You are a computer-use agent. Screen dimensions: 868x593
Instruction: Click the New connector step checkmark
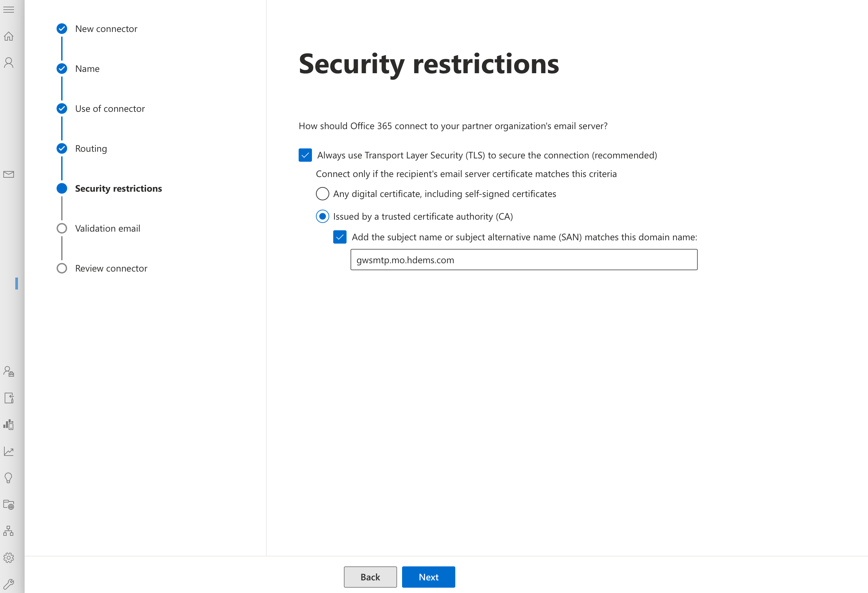click(x=62, y=29)
